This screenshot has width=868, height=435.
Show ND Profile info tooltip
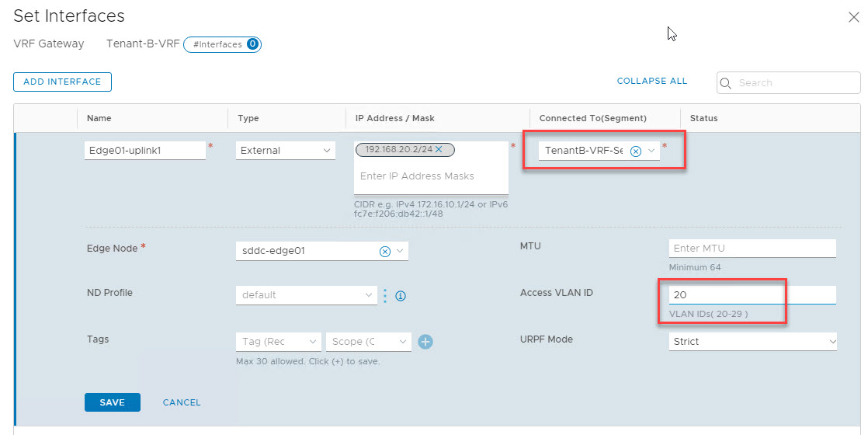coord(401,296)
